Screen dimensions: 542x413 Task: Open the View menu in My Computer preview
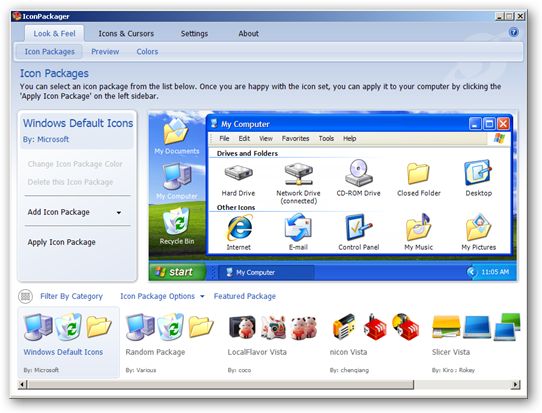266,139
